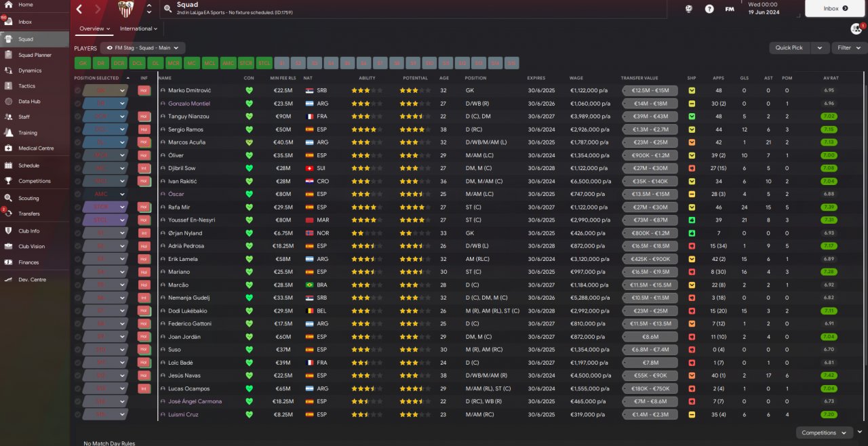Screen dimensions: 868x446
Task: Open the Filter dropdown
Action: click(x=849, y=48)
